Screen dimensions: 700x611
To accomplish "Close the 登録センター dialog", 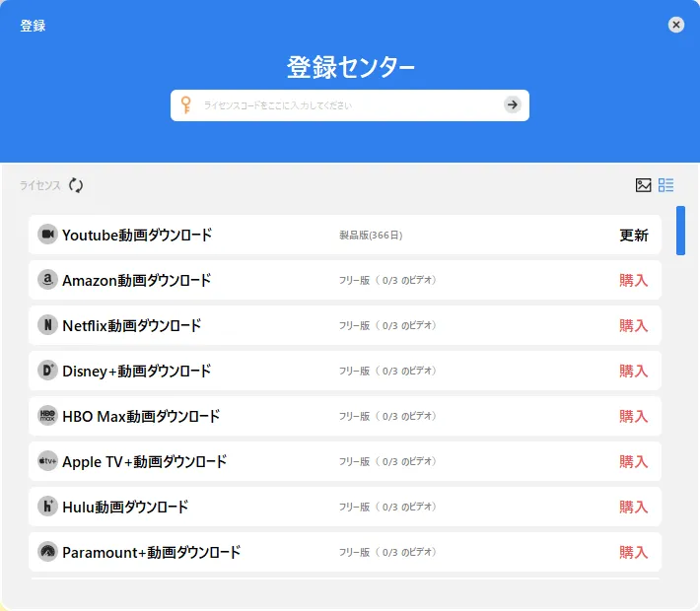I will click(x=675, y=25).
